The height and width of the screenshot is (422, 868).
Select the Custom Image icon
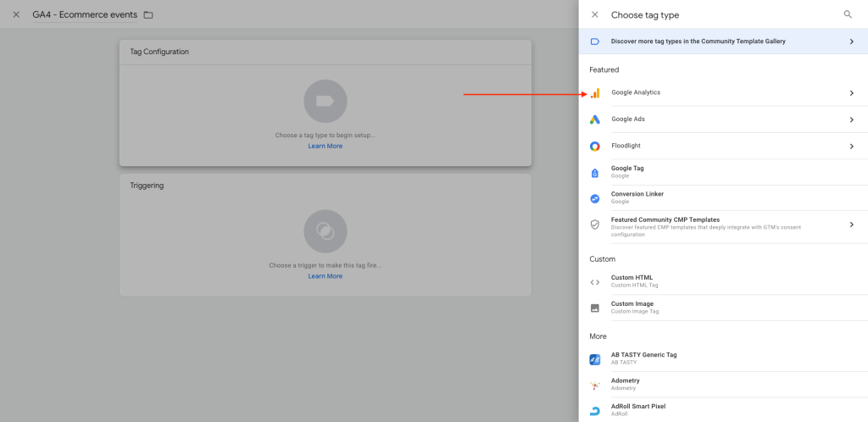coord(595,308)
